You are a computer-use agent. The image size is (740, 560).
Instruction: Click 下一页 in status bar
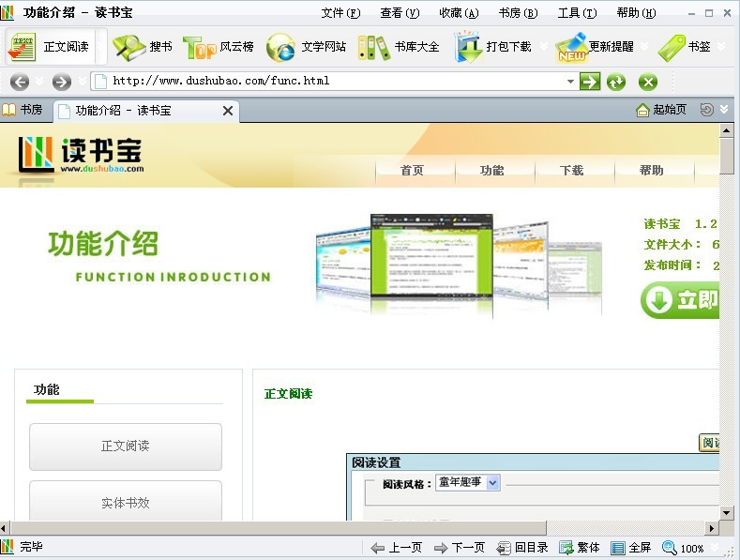(x=460, y=548)
